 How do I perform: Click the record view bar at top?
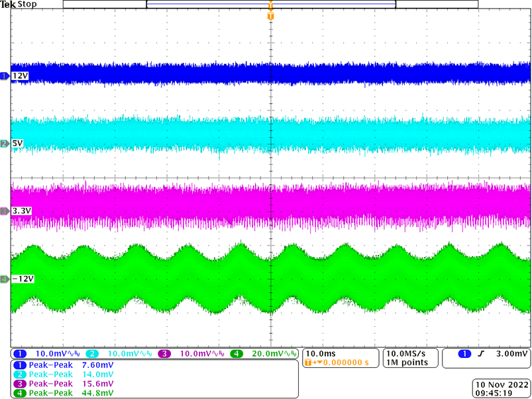(x=270, y=4)
